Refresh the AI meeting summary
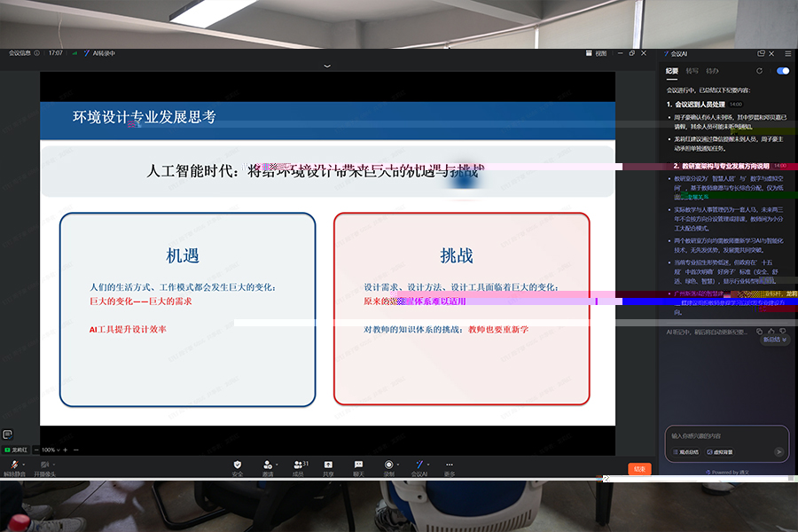The image size is (798, 532). pos(759,70)
